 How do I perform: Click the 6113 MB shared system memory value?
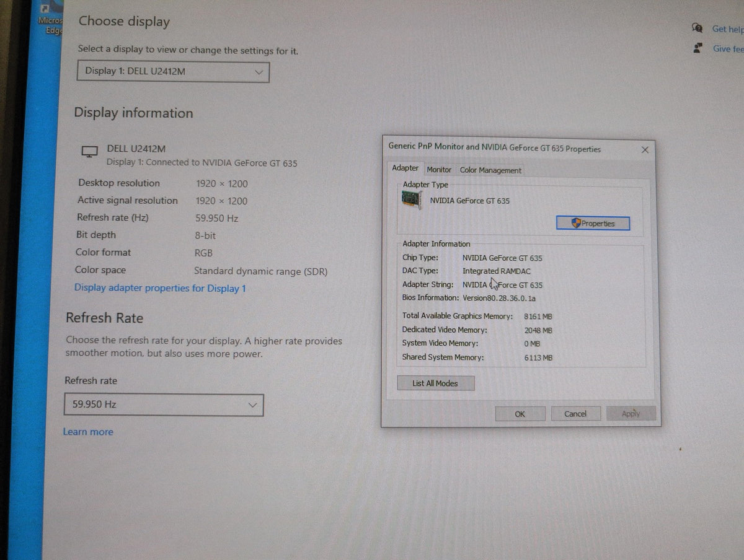[x=538, y=358]
